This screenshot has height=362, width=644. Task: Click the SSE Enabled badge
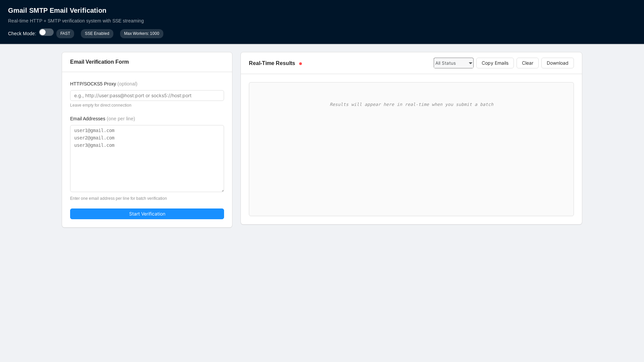pyautogui.click(x=97, y=34)
